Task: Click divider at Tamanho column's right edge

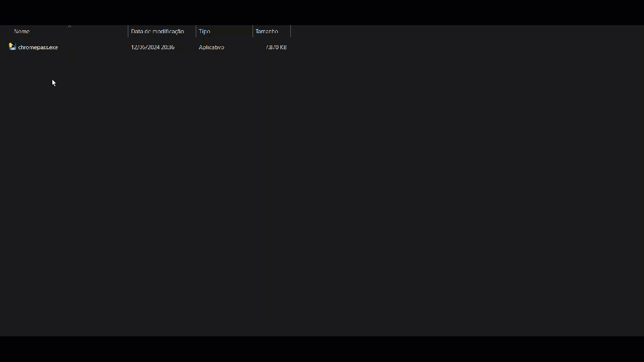Action: 290,32
